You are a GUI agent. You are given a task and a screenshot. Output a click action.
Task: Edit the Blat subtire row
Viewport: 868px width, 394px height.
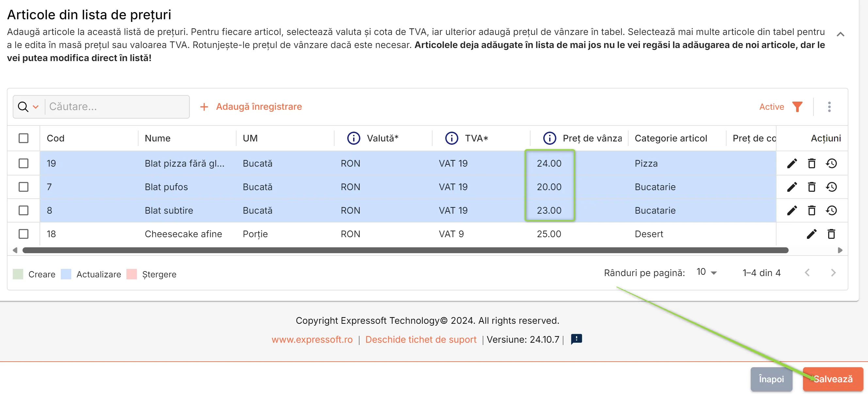tap(792, 211)
